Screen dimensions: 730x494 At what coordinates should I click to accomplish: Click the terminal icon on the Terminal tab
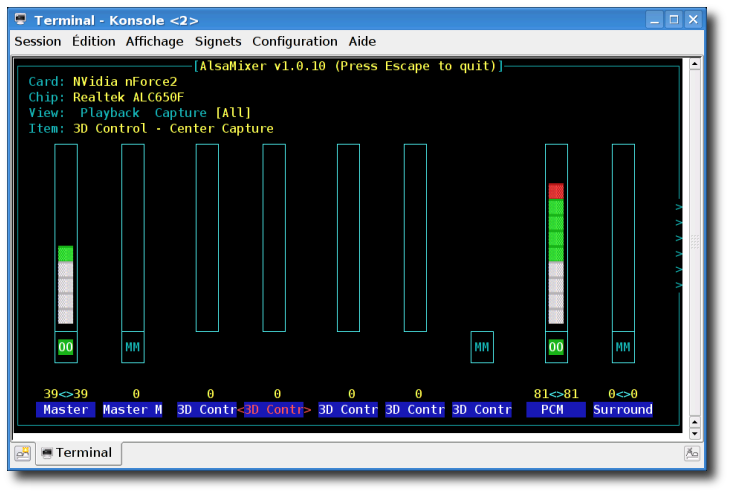tap(47, 453)
